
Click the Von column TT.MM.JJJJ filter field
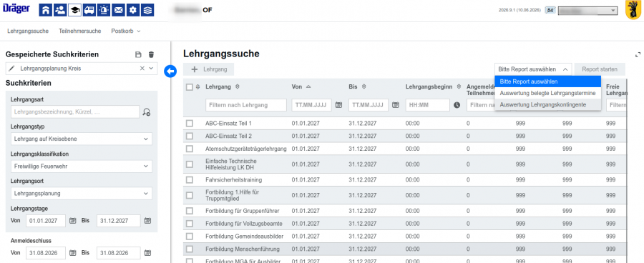(312, 105)
